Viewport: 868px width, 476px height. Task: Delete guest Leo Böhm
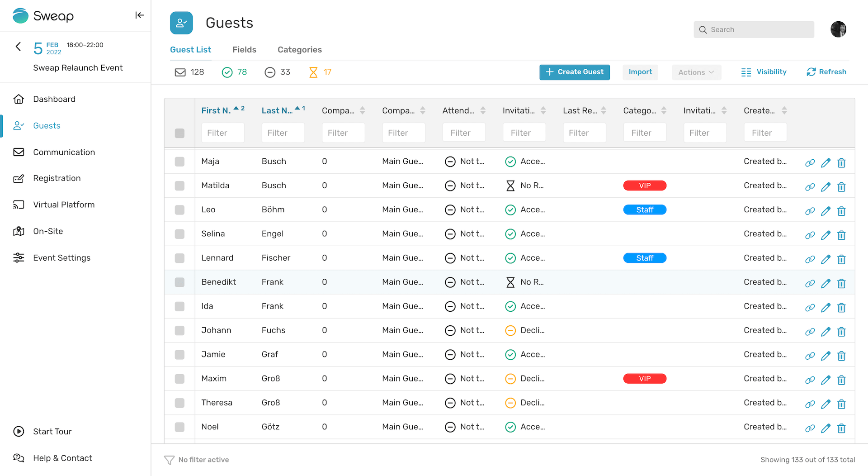(841, 211)
